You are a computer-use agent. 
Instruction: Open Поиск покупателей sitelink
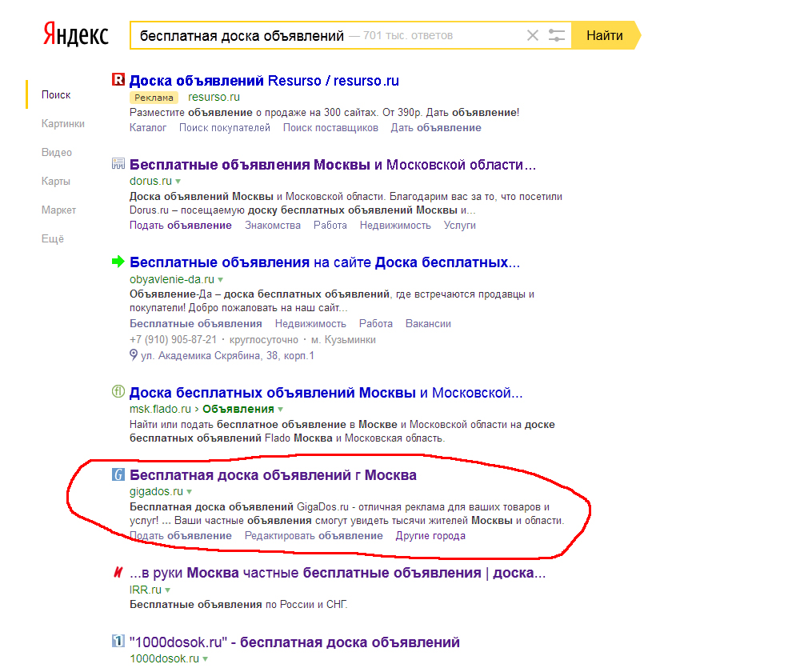click(225, 128)
